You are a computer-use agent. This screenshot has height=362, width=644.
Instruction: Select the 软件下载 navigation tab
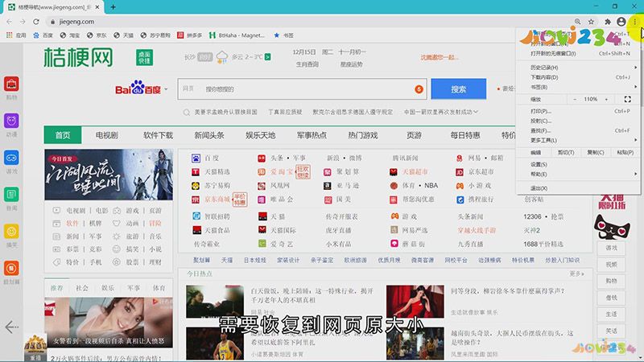pyautogui.click(x=158, y=135)
